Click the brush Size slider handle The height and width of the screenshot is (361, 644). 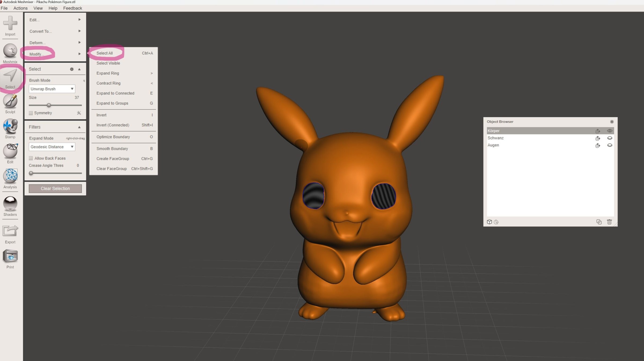pyautogui.click(x=49, y=105)
